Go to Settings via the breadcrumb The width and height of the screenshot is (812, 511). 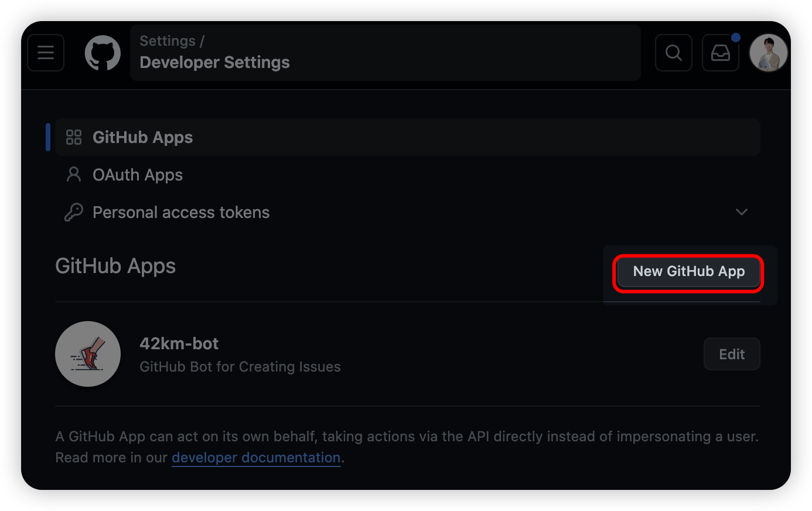tap(168, 41)
